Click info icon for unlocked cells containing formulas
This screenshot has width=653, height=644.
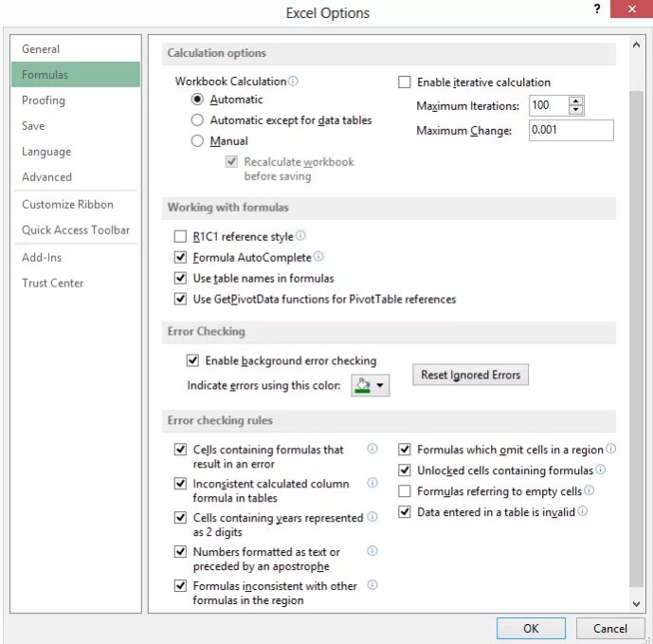[600, 469]
